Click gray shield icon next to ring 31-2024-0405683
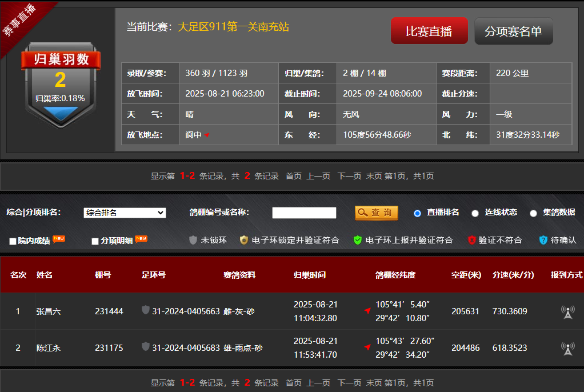Image resolution: width=584 pixels, height=392 pixels. click(x=146, y=347)
